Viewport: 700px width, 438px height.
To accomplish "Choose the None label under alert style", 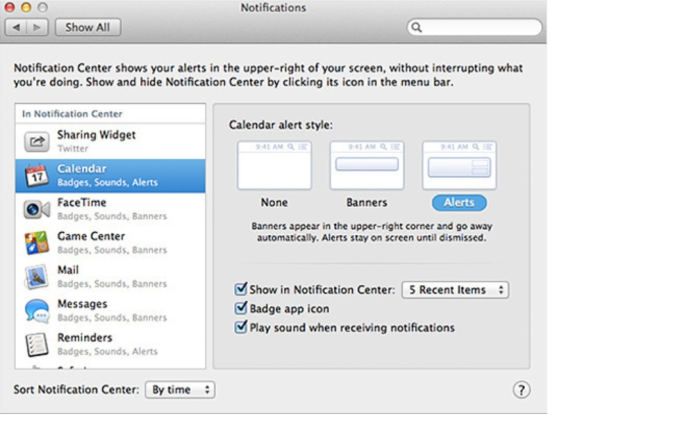I will pos(274,202).
